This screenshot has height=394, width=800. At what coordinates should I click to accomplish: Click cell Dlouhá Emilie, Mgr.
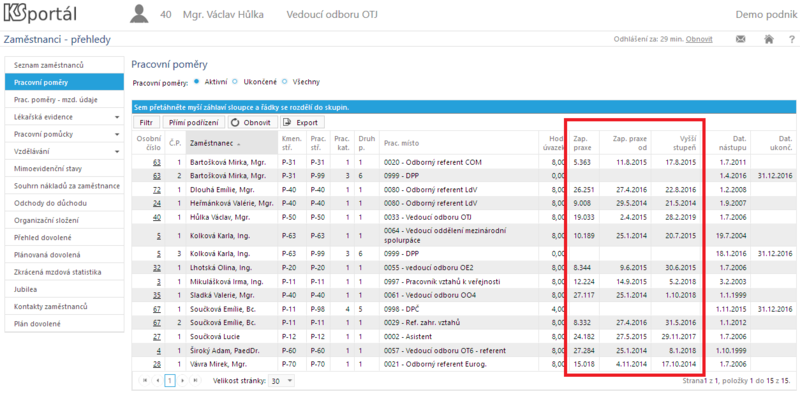pyautogui.click(x=232, y=189)
